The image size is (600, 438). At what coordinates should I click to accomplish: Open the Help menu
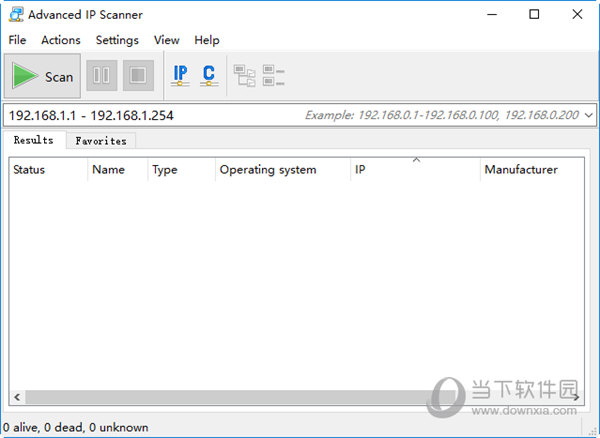(x=207, y=40)
